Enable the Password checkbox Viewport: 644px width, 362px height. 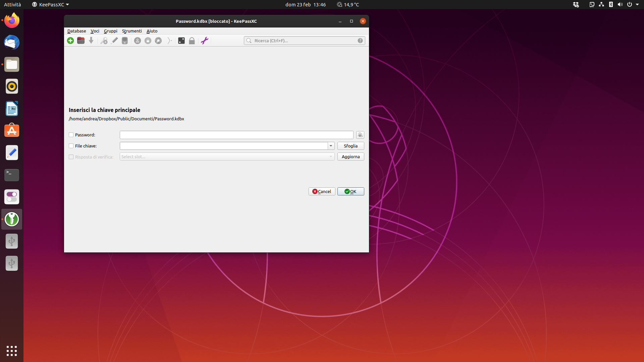coord(71,135)
